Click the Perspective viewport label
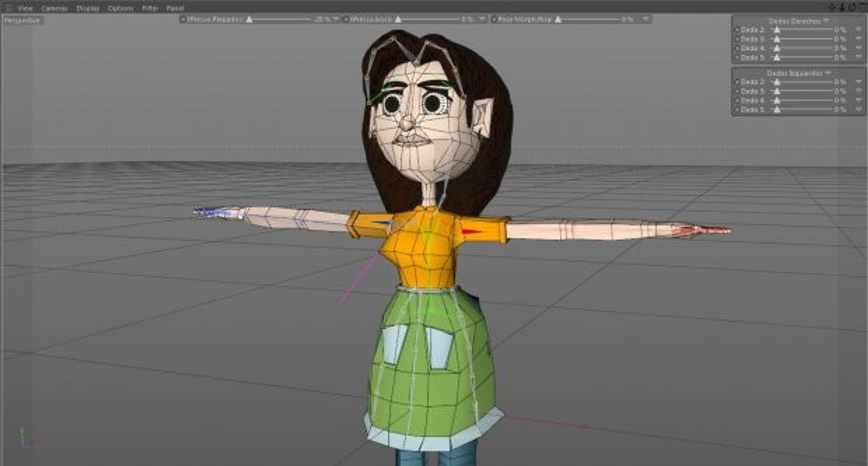This screenshot has height=466, width=868. click(22, 20)
